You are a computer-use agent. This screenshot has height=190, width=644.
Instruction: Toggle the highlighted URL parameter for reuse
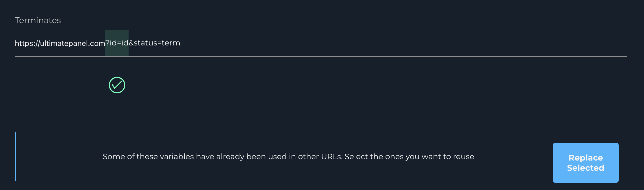[116, 43]
